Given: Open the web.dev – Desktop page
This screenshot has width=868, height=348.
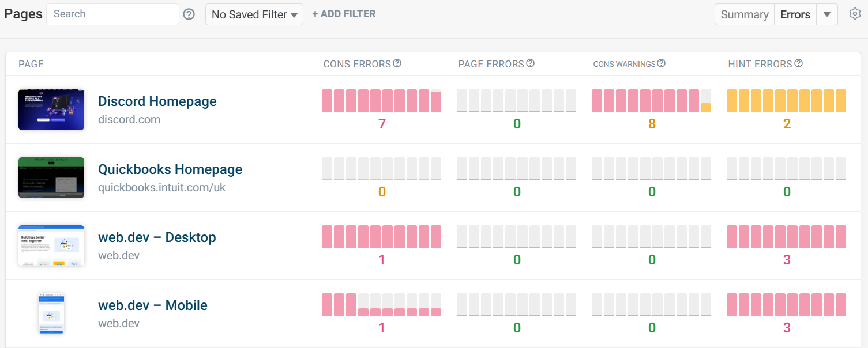Looking at the screenshot, I should click(157, 237).
